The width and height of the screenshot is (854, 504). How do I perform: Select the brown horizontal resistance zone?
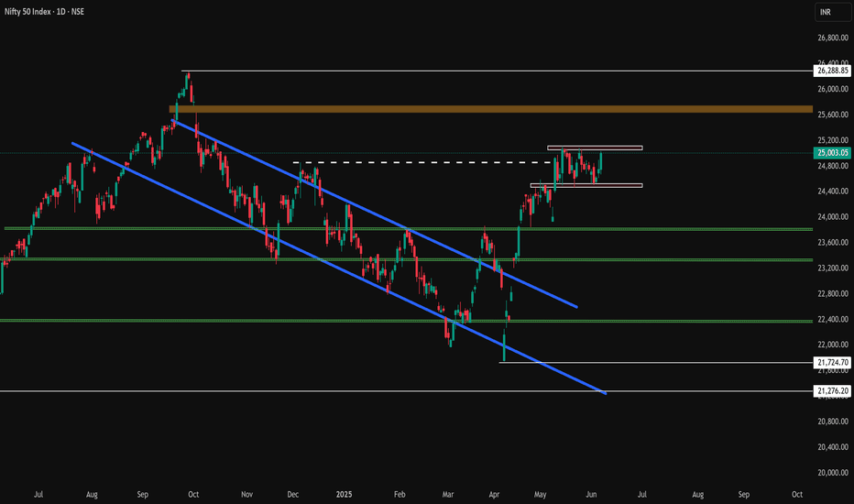pyautogui.click(x=491, y=110)
